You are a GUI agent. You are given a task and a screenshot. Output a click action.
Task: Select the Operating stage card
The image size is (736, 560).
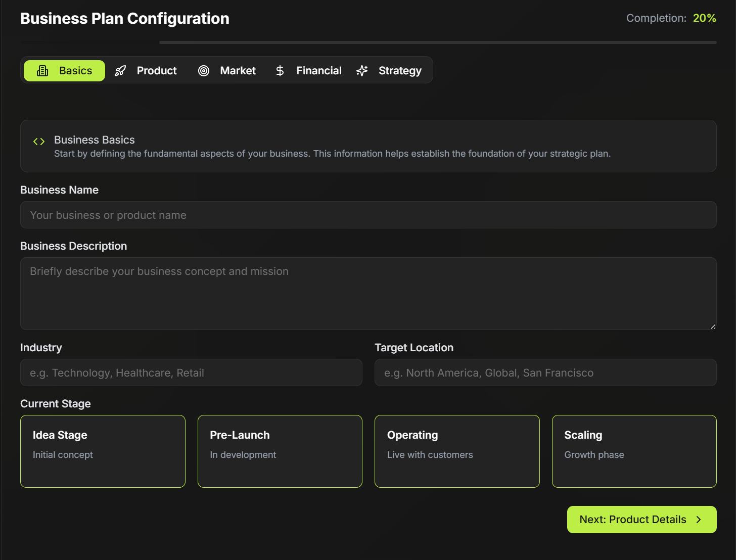[457, 451]
